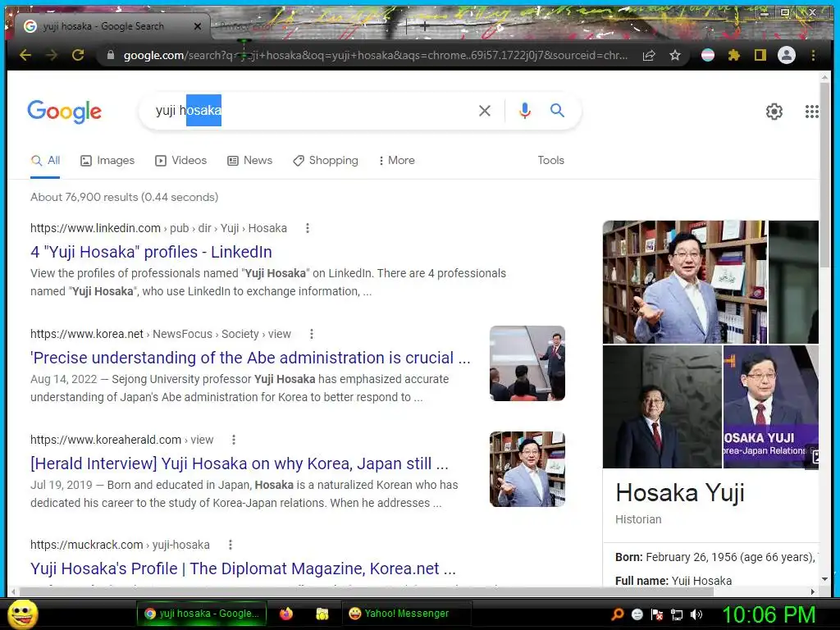Start voice search with microphone
The height and width of the screenshot is (630, 840).
click(x=525, y=111)
